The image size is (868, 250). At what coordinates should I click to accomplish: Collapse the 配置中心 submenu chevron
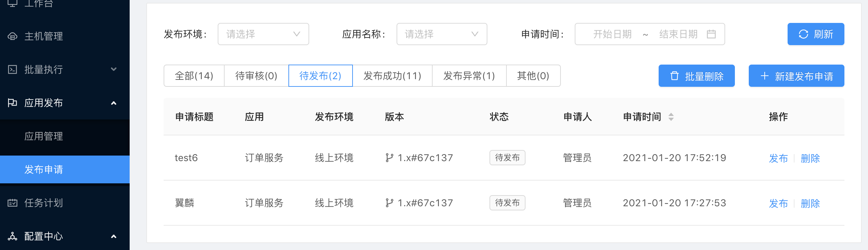(114, 236)
